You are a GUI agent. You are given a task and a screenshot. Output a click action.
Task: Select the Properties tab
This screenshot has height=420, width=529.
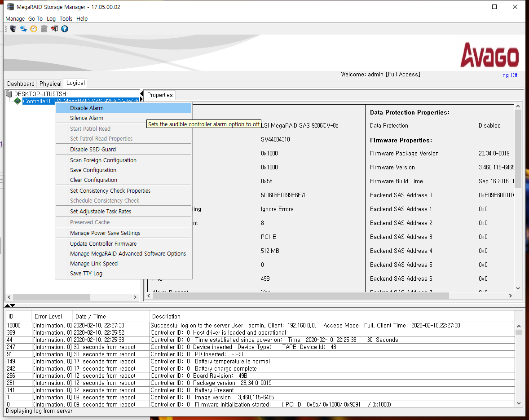pyautogui.click(x=160, y=95)
